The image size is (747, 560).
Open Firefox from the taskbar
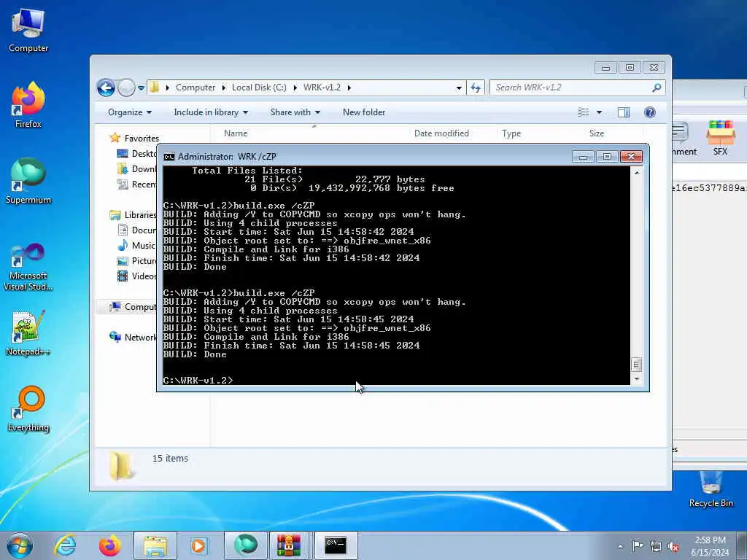click(x=110, y=545)
